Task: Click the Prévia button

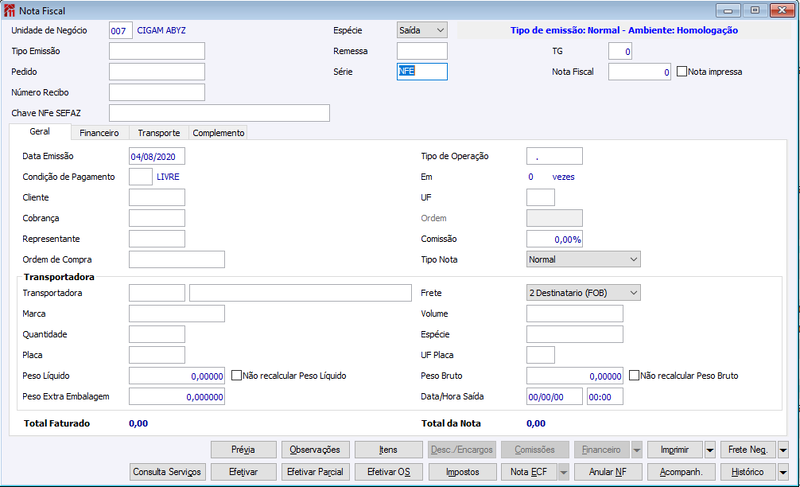Action: pos(243,450)
